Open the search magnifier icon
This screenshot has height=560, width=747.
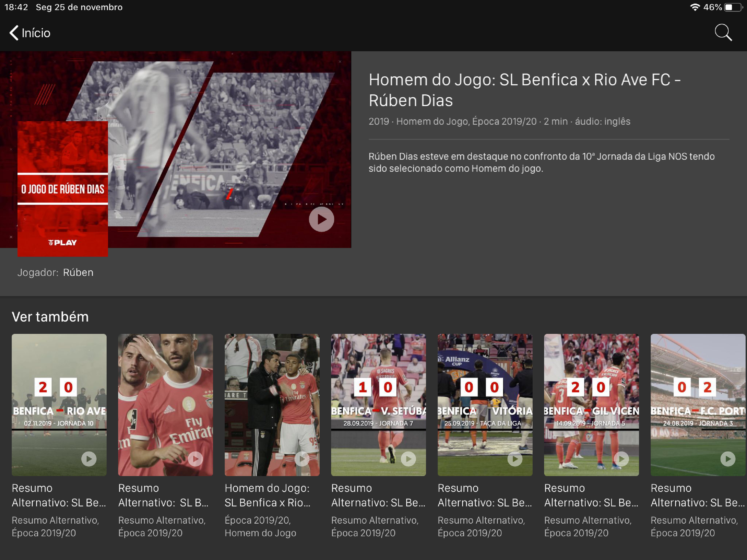[723, 33]
